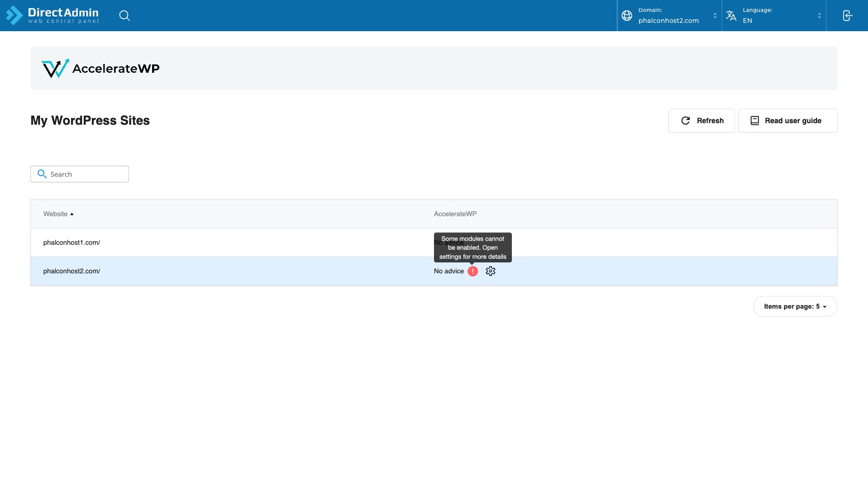Viewport: 868px width, 489px height.
Task: Click the Refresh button
Action: (x=701, y=121)
